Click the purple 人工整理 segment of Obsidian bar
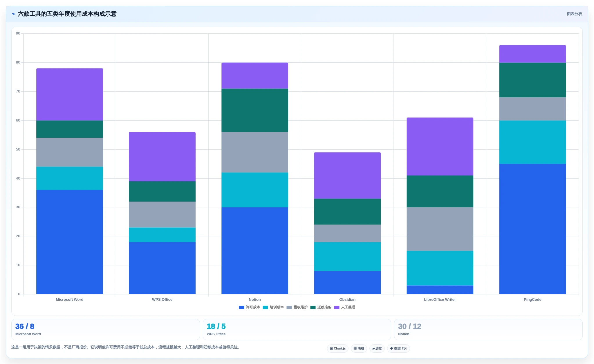This screenshot has height=364, width=594. tap(347, 175)
